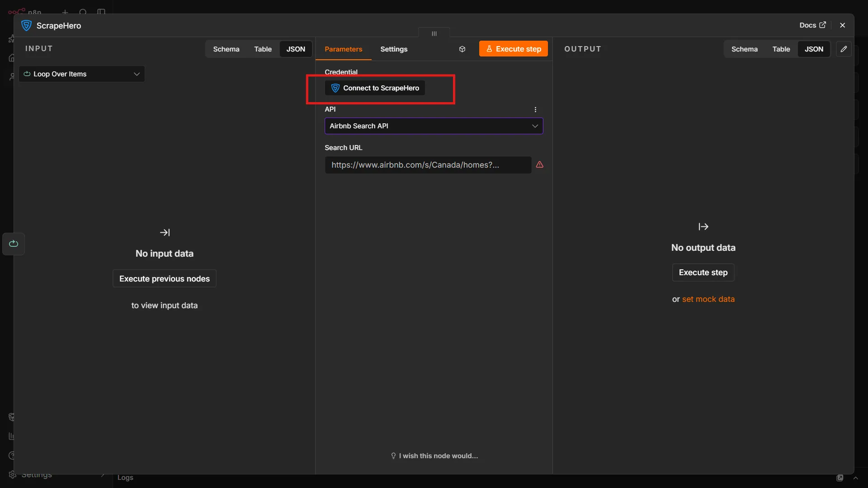This screenshot has height=488, width=868.
Task: Click the output panel Execute step button
Action: click(x=703, y=272)
